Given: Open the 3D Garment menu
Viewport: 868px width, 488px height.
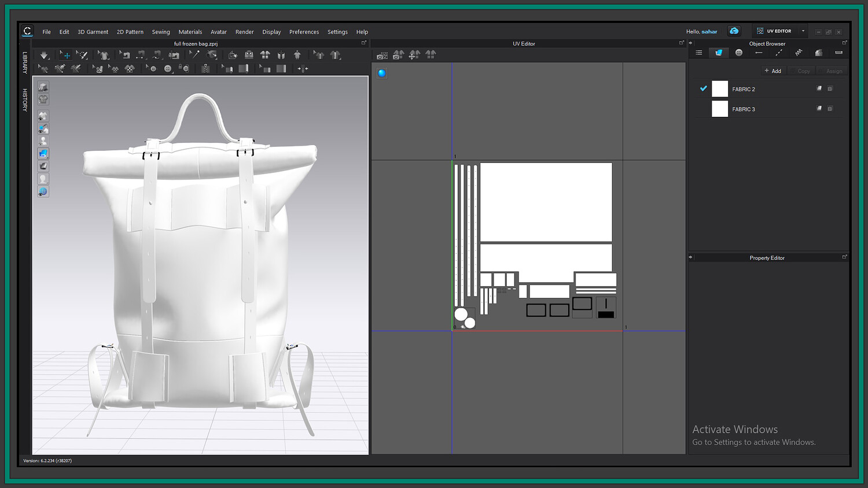Looking at the screenshot, I should point(93,32).
